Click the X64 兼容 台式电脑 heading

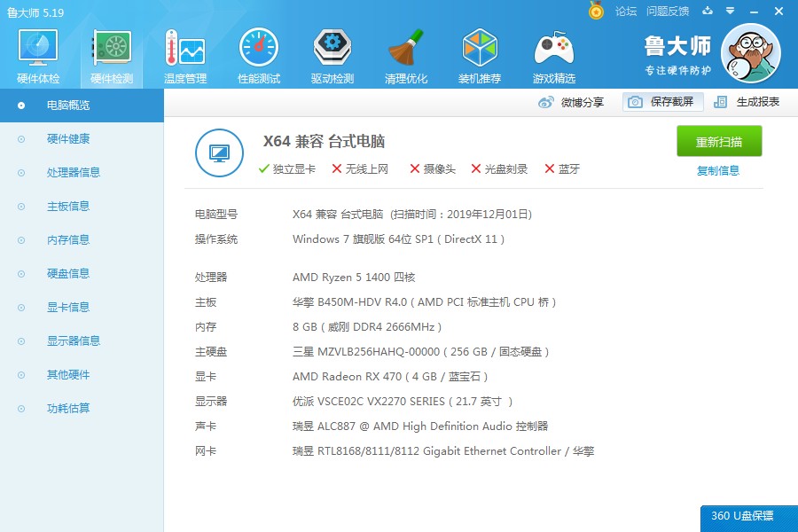(324, 141)
